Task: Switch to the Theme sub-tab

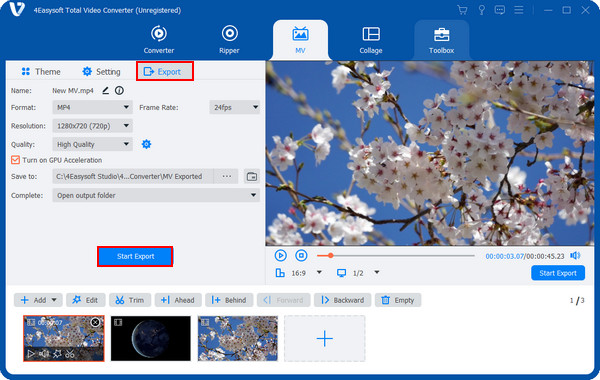Action: (x=41, y=72)
